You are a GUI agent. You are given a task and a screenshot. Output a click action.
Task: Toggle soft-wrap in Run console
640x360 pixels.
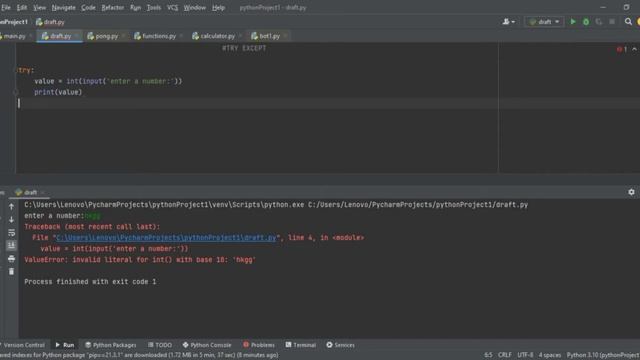point(11,233)
